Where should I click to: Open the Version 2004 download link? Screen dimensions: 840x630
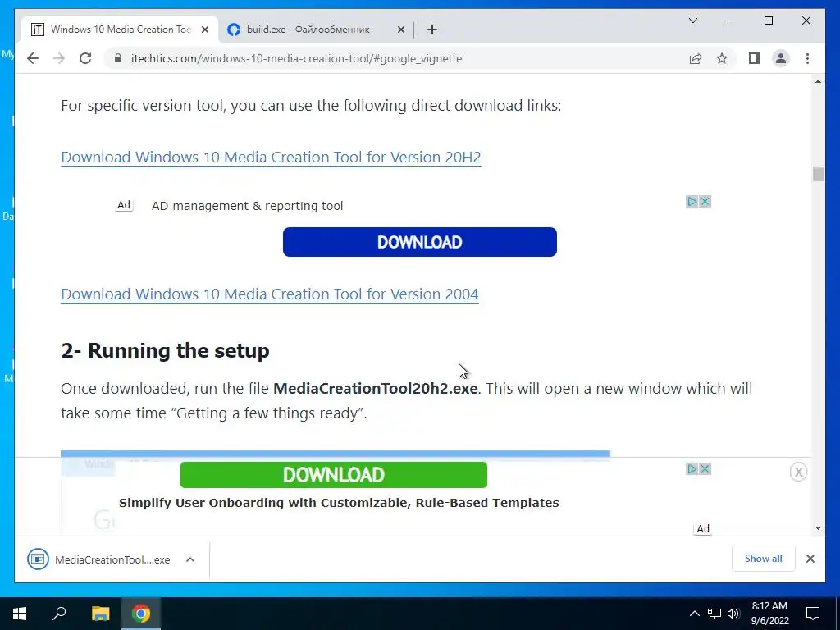coord(269,294)
